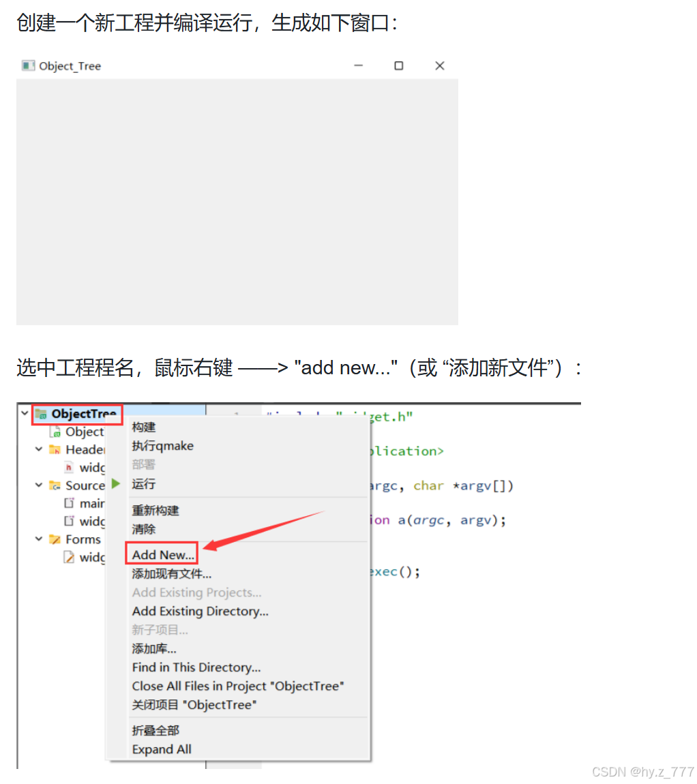
Task: Select the ObjectTree project name
Action: pyautogui.click(x=84, y=414)
